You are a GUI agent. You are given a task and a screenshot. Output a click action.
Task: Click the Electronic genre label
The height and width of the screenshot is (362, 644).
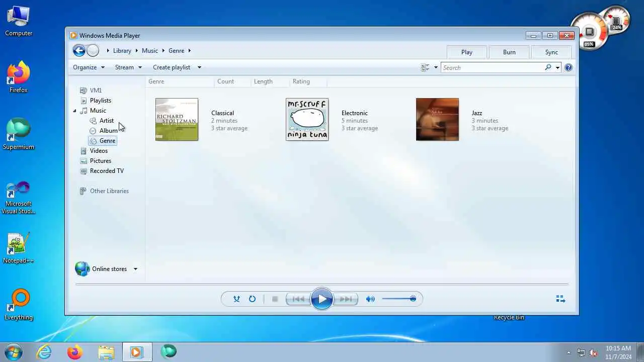(355, 113)
